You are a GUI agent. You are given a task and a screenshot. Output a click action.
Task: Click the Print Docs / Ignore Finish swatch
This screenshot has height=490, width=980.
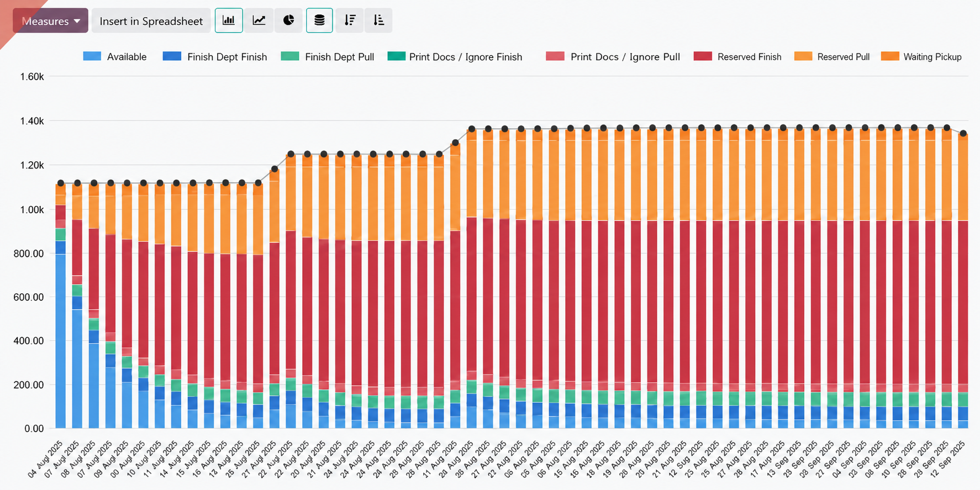point(397,56)
